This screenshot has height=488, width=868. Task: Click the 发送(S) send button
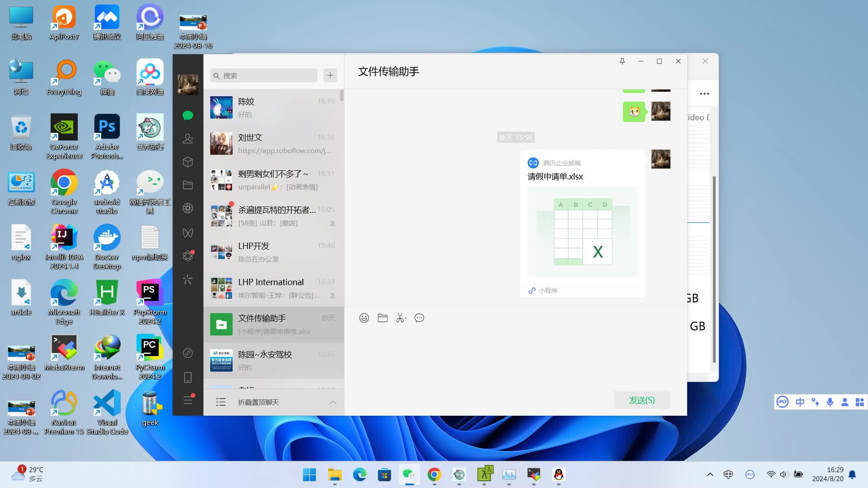click(642, 400)
